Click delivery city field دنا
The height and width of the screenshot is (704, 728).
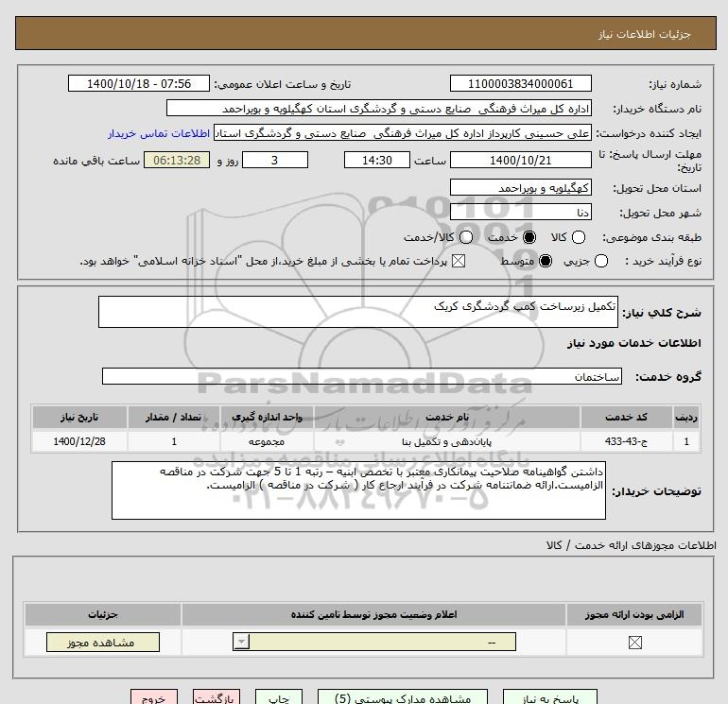coord(520,212)
